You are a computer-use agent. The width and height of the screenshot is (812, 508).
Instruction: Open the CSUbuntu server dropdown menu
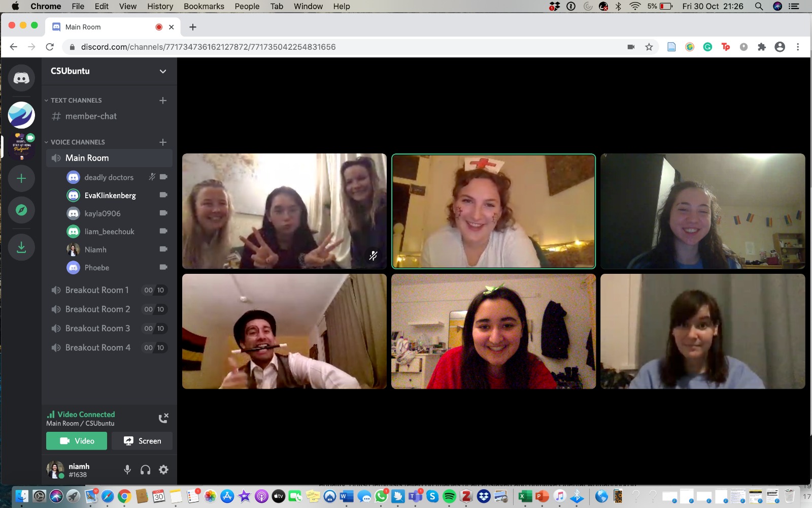tap(163, 71)
